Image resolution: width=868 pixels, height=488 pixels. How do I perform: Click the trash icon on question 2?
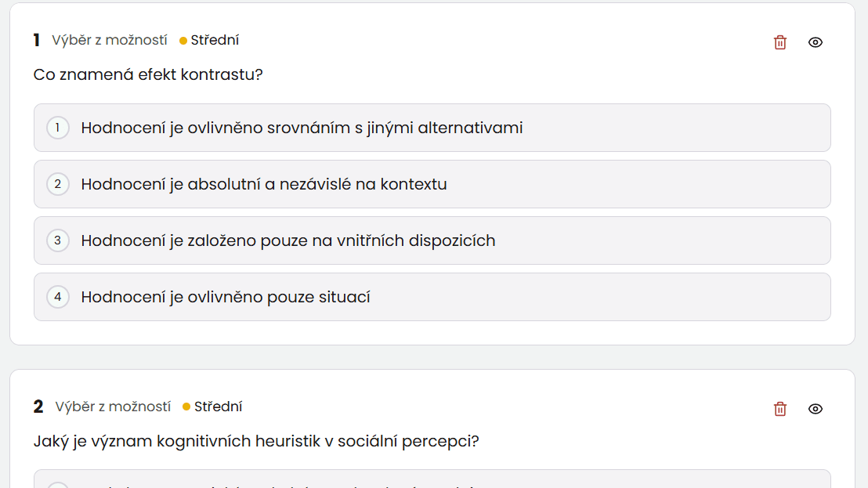(779, 408)
